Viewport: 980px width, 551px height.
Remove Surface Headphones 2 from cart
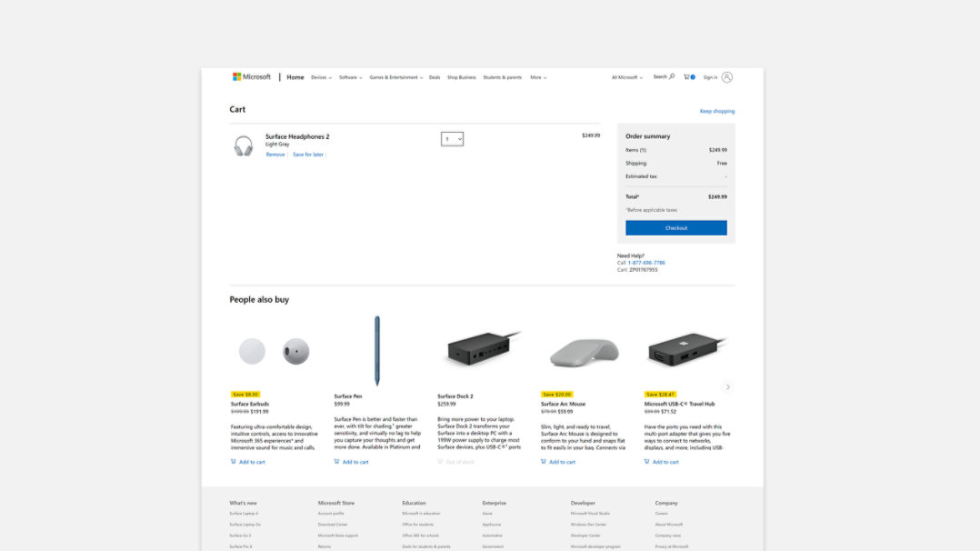click(x=275, y=155)
